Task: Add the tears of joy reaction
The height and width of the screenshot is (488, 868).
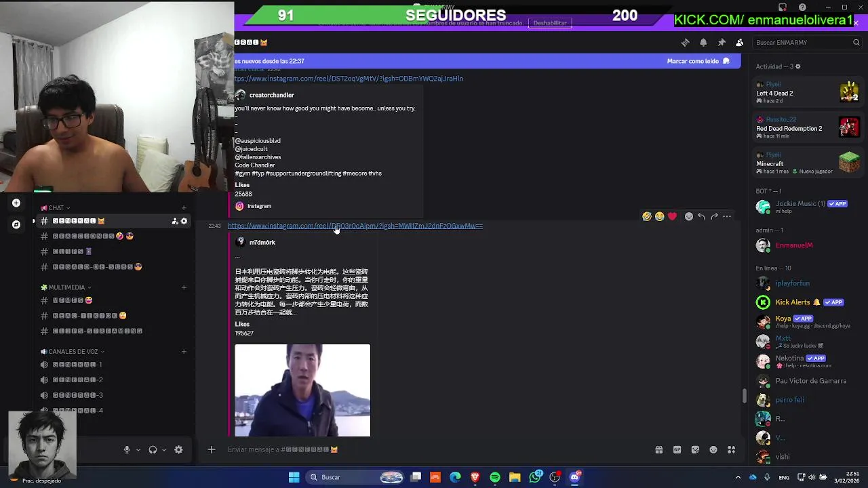Action: point(659,216)
